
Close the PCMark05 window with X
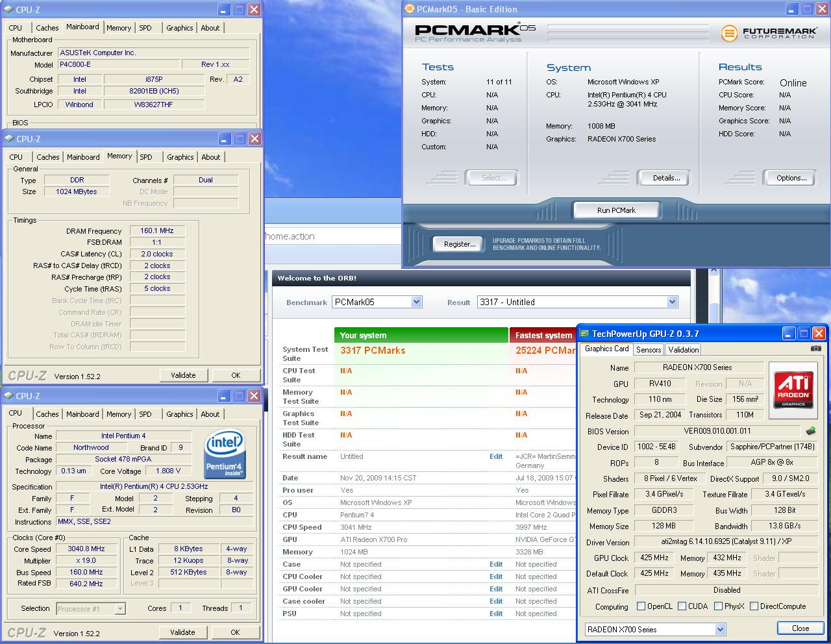click(822, 9)
